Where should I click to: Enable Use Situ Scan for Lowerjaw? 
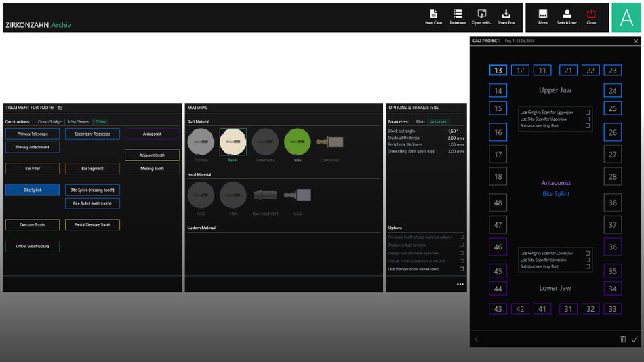[587, 260]
